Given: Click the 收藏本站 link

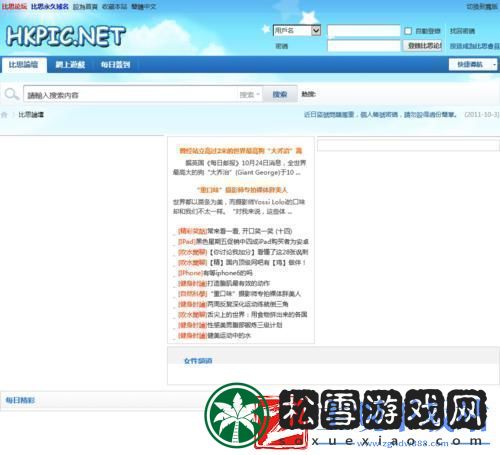Looking at the screenshot, I should click(x=114, y=7).
